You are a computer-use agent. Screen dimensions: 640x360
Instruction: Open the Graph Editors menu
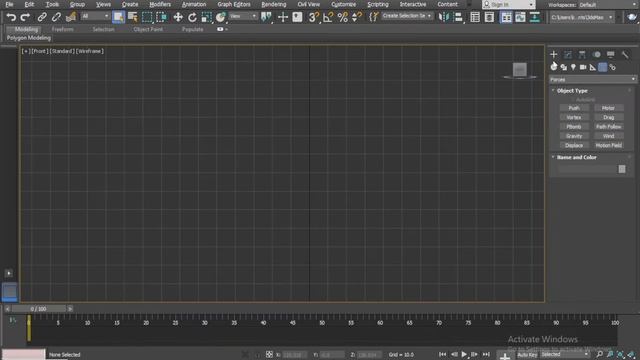tap(234, 4)
